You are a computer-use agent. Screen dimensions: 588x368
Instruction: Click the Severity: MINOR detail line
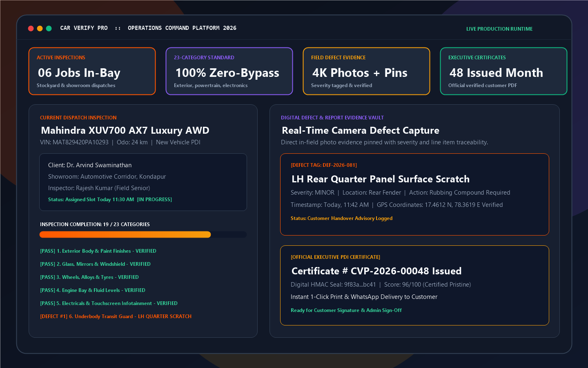click(400, 193)
